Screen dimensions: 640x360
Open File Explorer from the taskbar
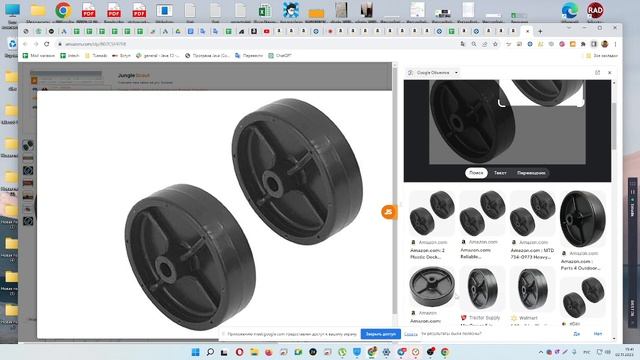coord(254,352)
